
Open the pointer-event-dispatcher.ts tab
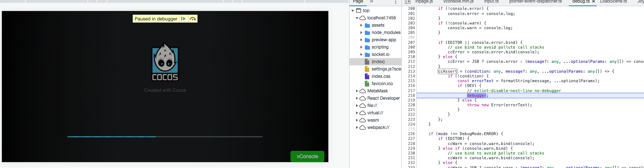535,1
